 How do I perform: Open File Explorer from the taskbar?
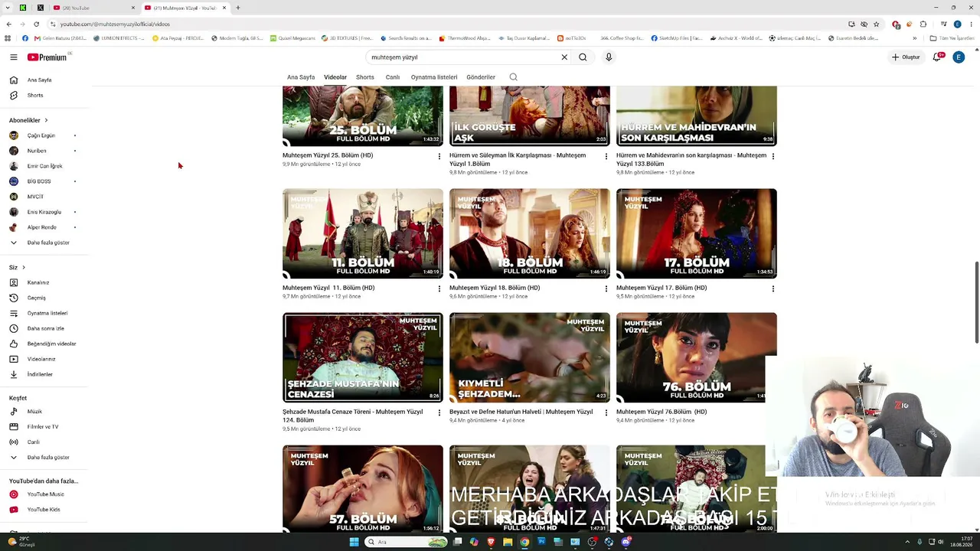tap(508, 542)
